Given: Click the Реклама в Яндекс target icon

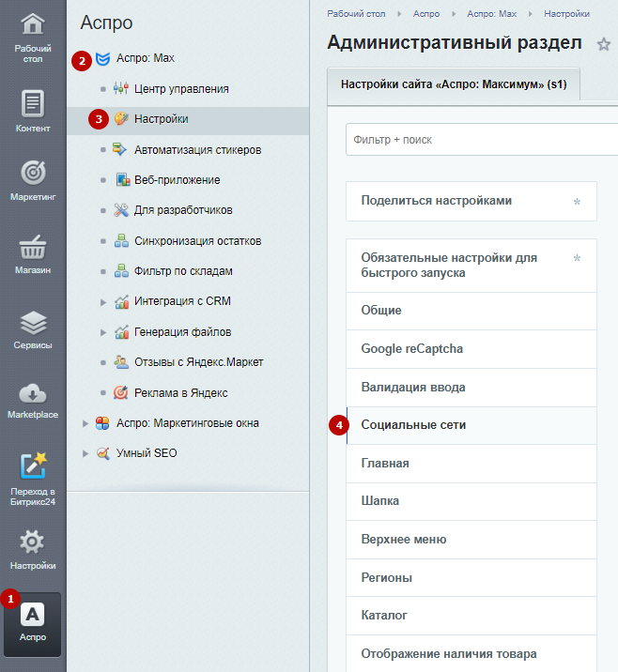Looking at the screenshot, I should pyautogui.click(x=121, y=392).
